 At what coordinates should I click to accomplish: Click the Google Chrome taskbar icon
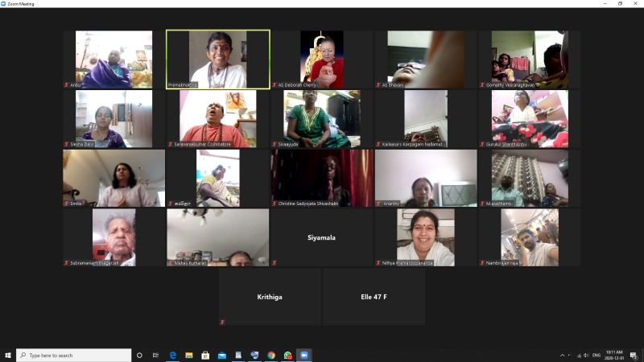pos(271,355)
